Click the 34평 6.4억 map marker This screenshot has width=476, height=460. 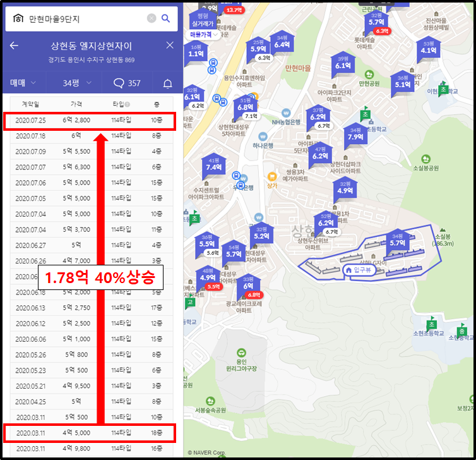(282, 43)
